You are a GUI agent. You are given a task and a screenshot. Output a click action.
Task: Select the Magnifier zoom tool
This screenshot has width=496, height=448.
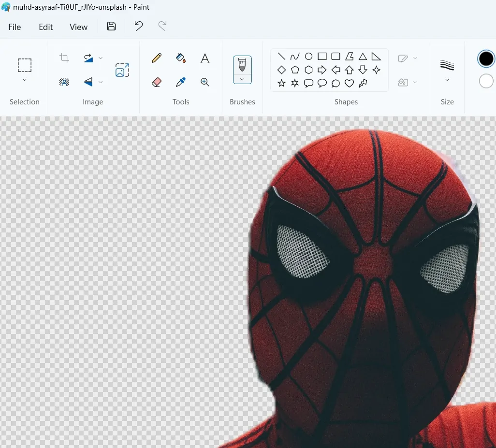[205, 82]
